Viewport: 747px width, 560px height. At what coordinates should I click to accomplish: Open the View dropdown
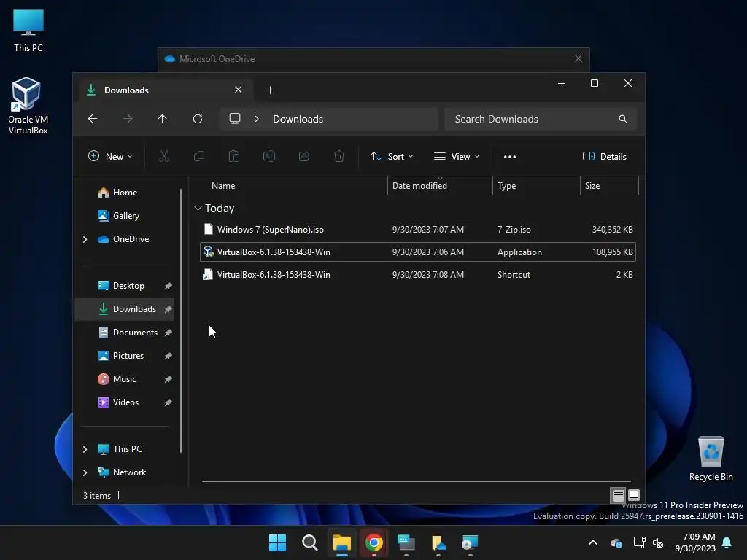[x=457, y=156]
